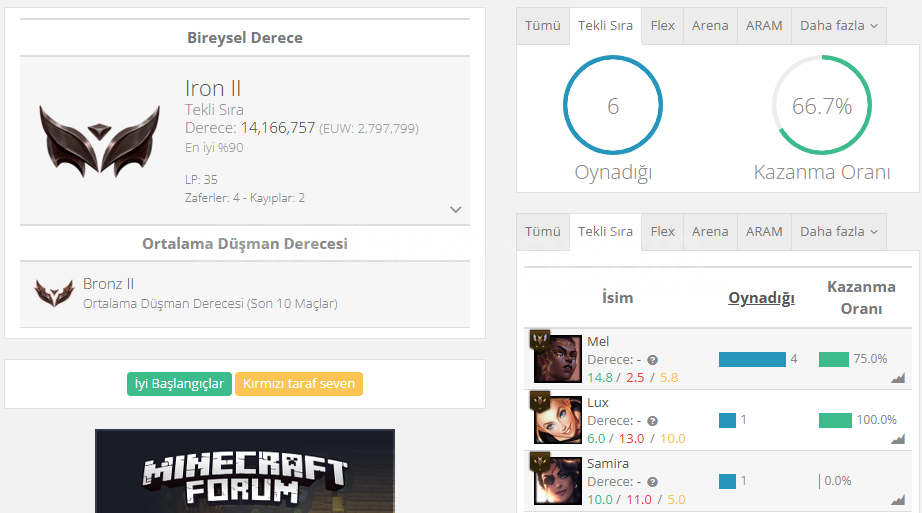The image size is (922, 513).
Task: Click the help icon beside Lux's Derece
Action: [x=652, y=421]
